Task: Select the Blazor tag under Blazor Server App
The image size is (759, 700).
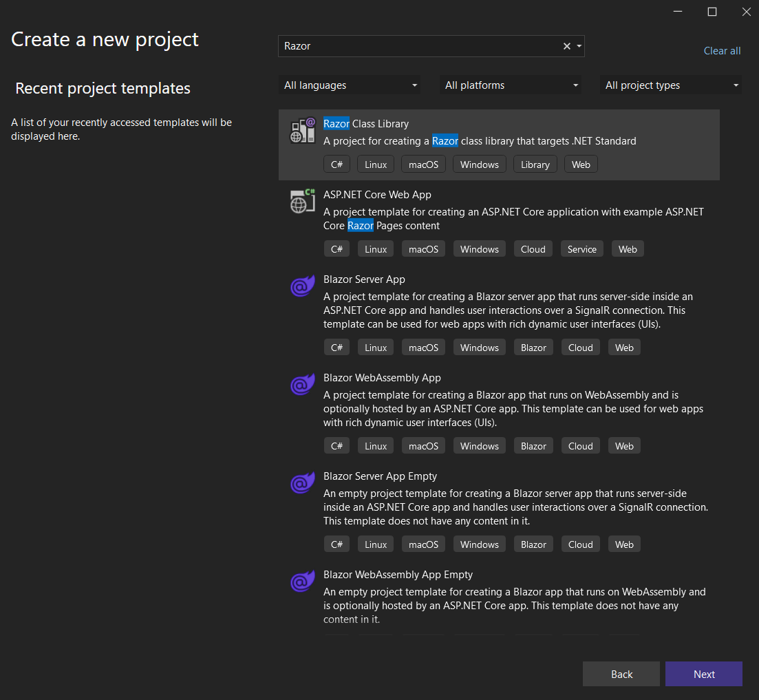Action: pos(533,347)
